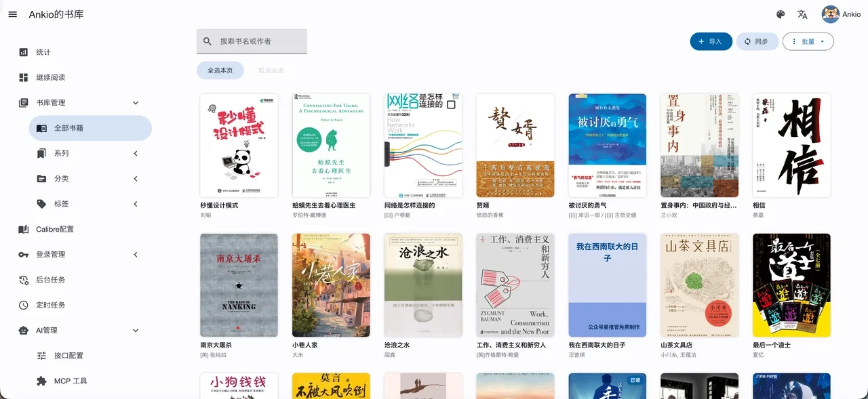Image resolution: width=868 pixels, height=399 pixels.
Task: Open the 赘婿 book cover
Action: point(515,146)
